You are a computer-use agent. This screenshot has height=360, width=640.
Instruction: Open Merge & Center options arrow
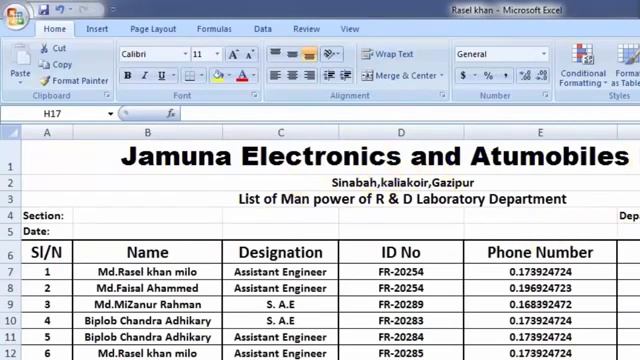point(442,76)
